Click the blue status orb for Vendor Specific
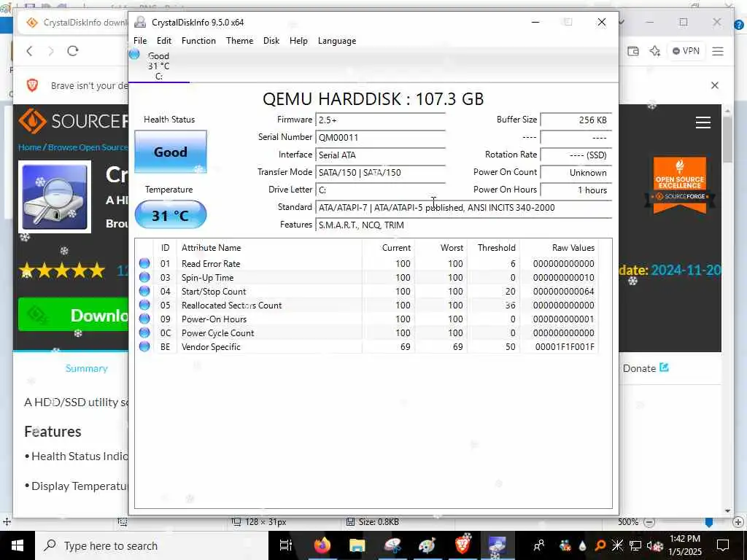Screen dimensions: 747x560 (144, 346)
